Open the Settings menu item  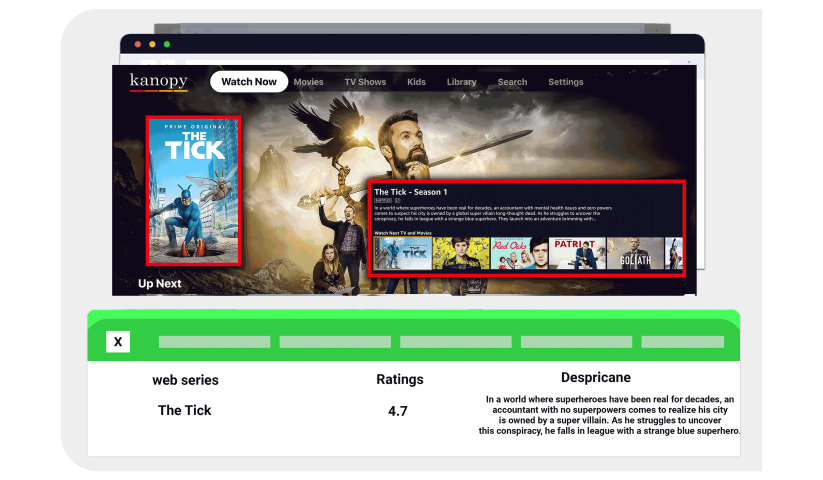(x=566, y=82)
